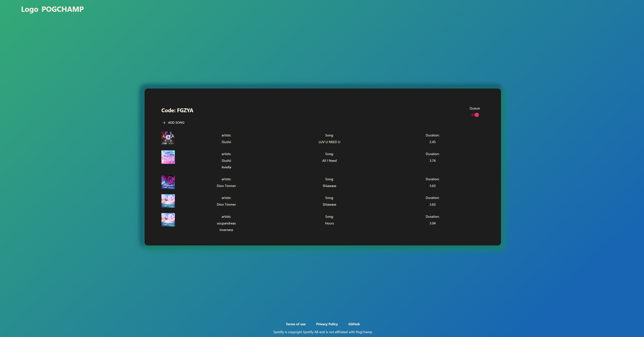This screenshot has width=644, height=337.
Task: Click the second Shiawase album cover
Action: point(168,201)
